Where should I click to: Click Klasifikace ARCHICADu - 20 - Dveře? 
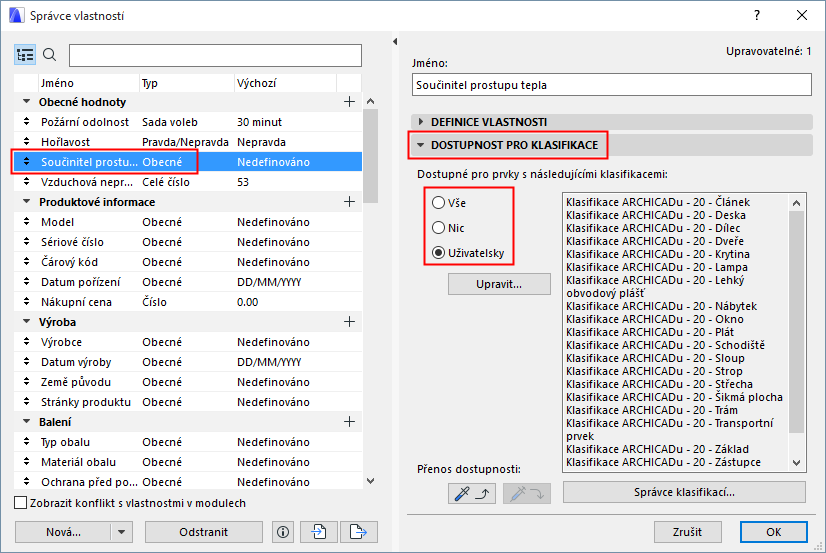655,241
